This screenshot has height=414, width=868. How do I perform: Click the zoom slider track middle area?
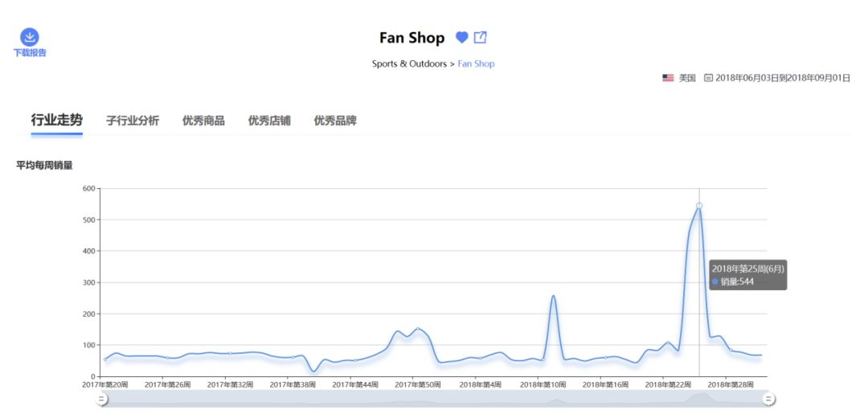pyautogui.click(x=435, y=399)
